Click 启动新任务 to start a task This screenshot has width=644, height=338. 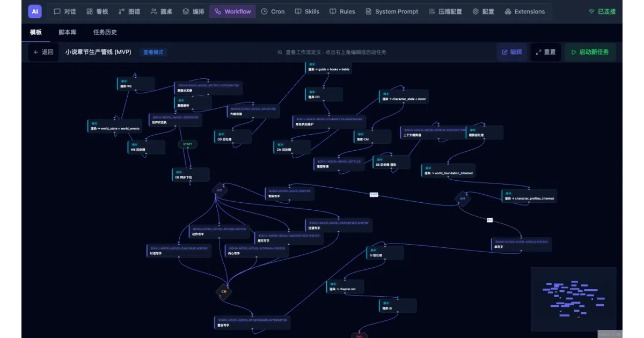coord(590,52)
